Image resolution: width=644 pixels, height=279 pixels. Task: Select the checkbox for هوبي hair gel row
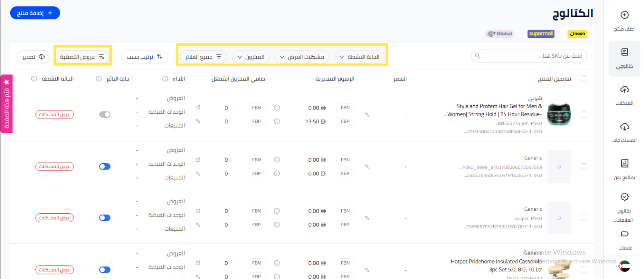point(584,114)
